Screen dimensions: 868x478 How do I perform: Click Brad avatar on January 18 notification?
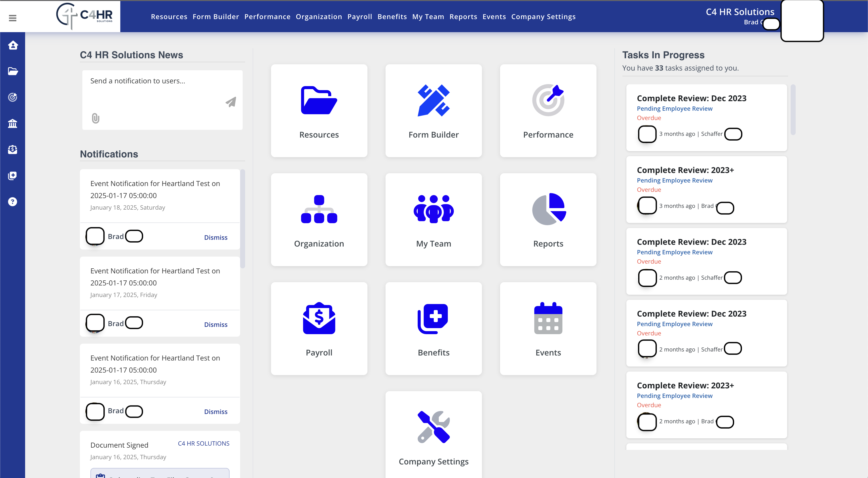click(95, 236)
